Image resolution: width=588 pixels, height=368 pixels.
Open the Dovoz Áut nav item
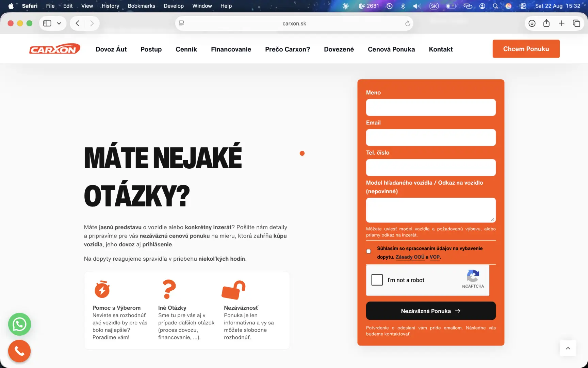click(111, 49)
